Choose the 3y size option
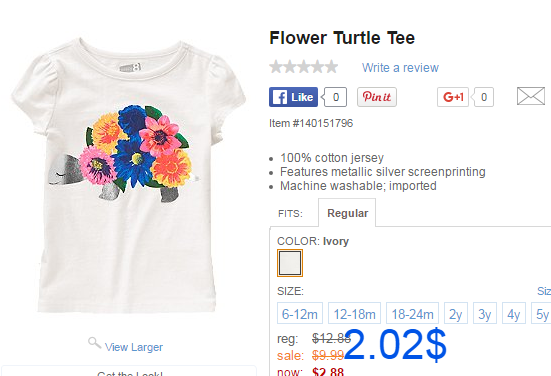The width and height of the screenshot is (551, 376). (485, 313)
